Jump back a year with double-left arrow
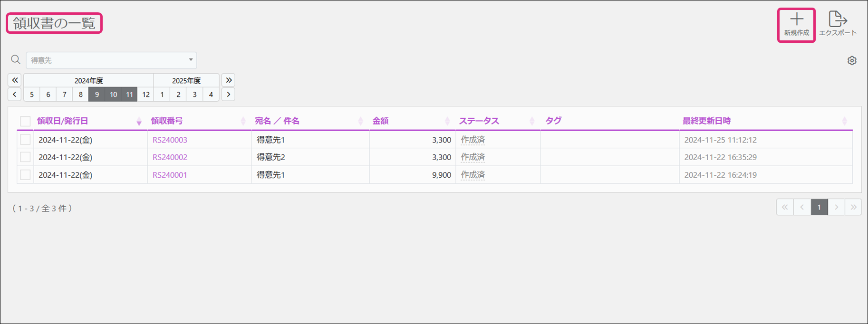This screenshot has height=324, width=868. 15,80
